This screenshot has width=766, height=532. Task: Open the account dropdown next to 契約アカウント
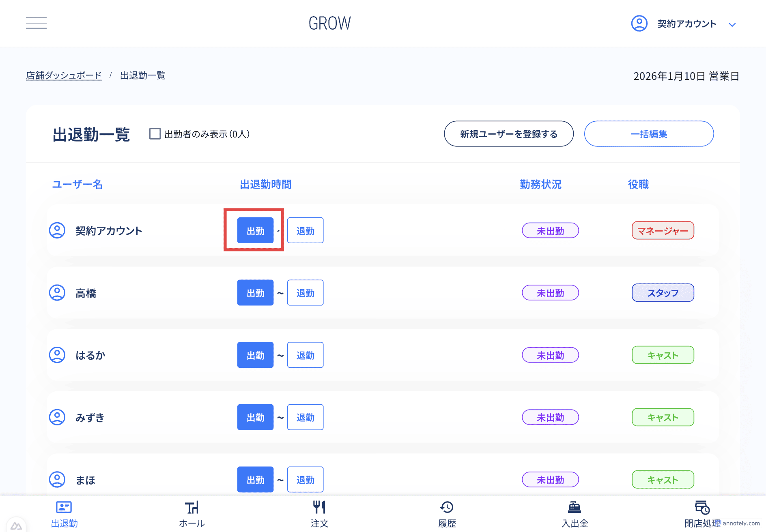click(x=733, y=24)
